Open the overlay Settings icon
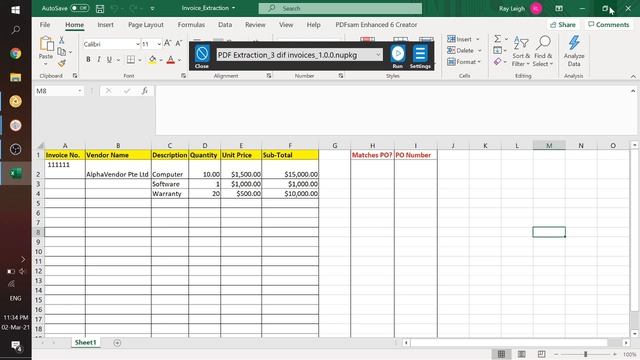640x360 pixels. [420, 56]
